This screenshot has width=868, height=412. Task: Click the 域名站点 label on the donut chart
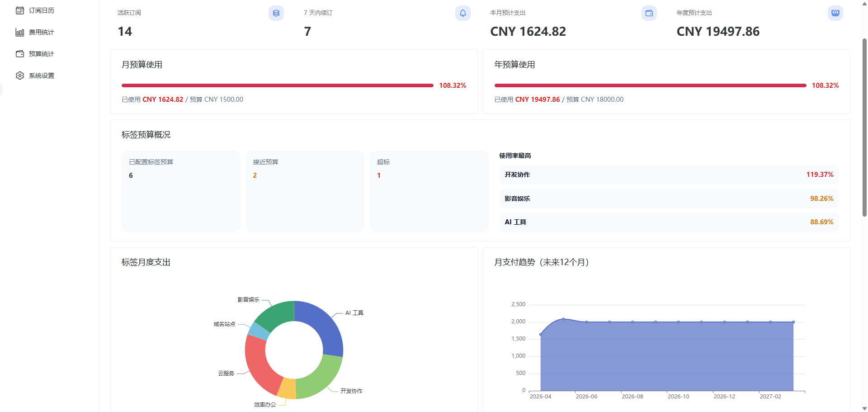point(224,324)
